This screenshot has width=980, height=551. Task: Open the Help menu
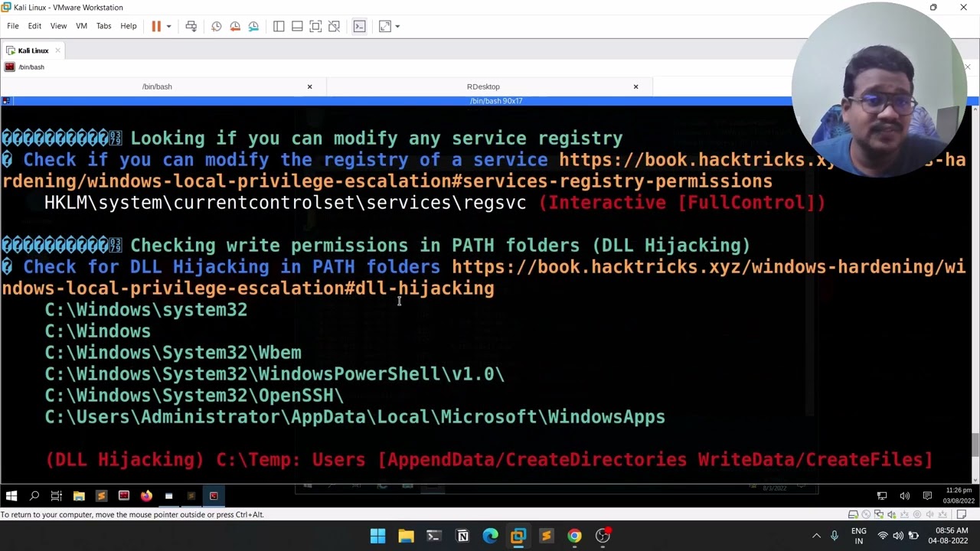pos(129,26)
